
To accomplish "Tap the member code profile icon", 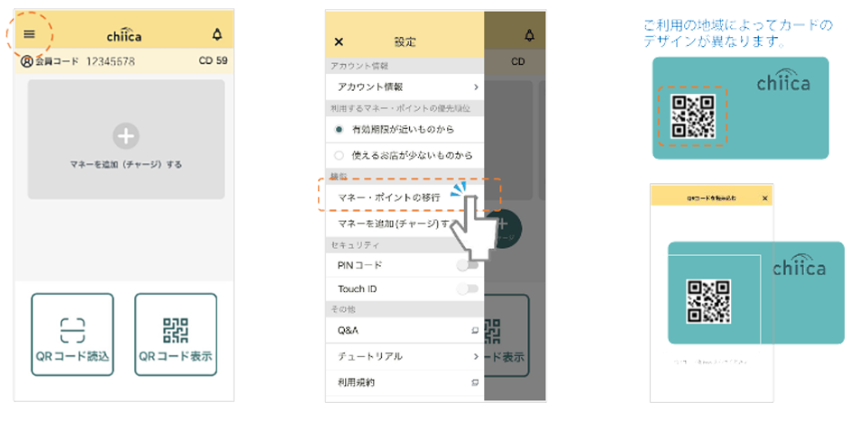I will pyautogui.click(x=26, y=61).
